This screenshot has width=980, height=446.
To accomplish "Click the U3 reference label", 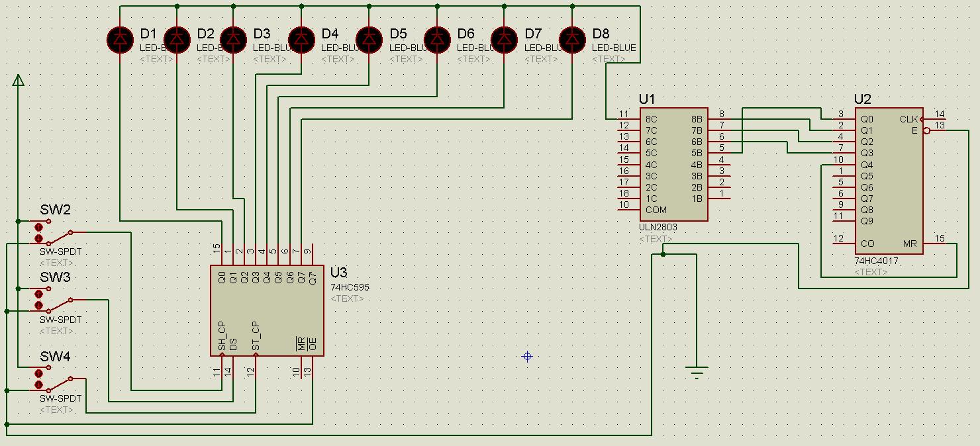I will point(338,273).
